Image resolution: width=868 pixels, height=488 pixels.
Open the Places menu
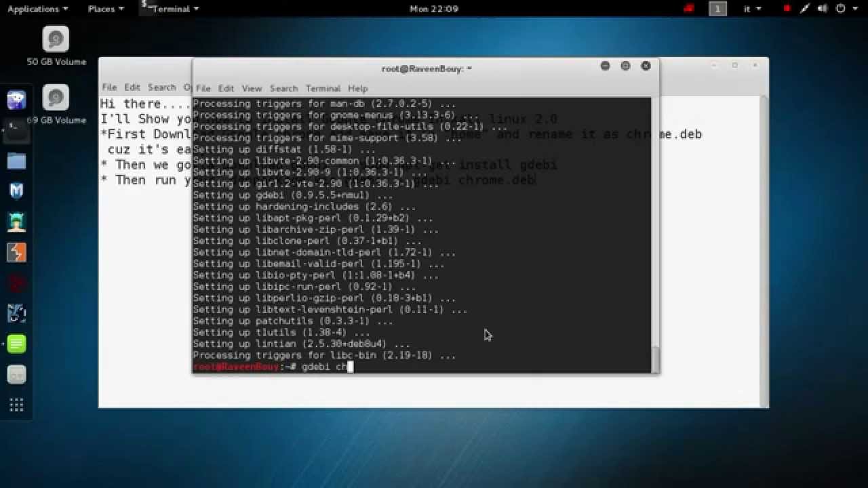point(106,9)
